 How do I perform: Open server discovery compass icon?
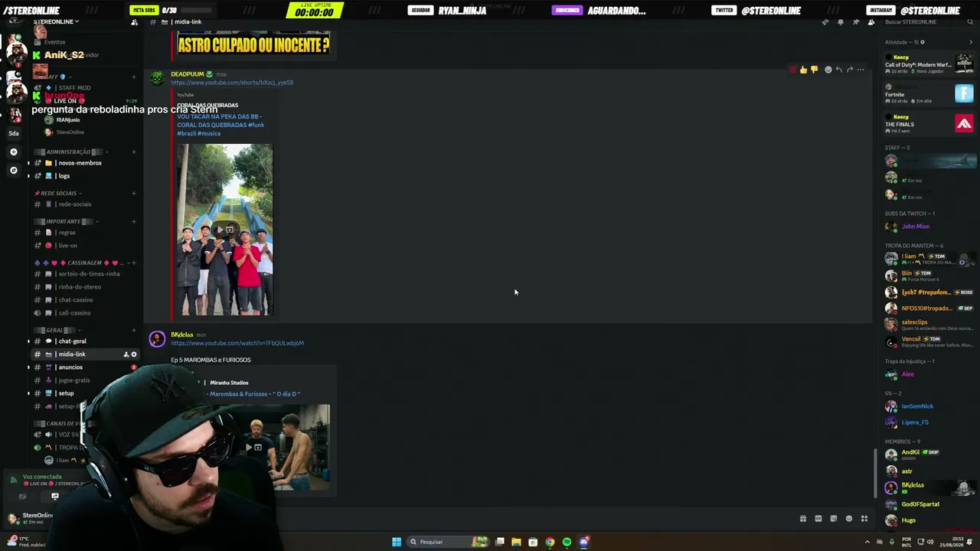pos(14,170)
